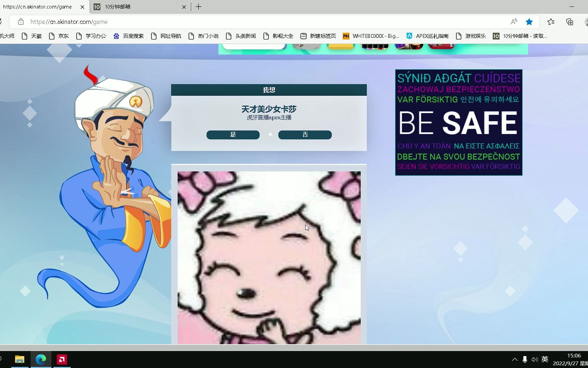Click the Microsoft Edge taskbar icon

41,359
